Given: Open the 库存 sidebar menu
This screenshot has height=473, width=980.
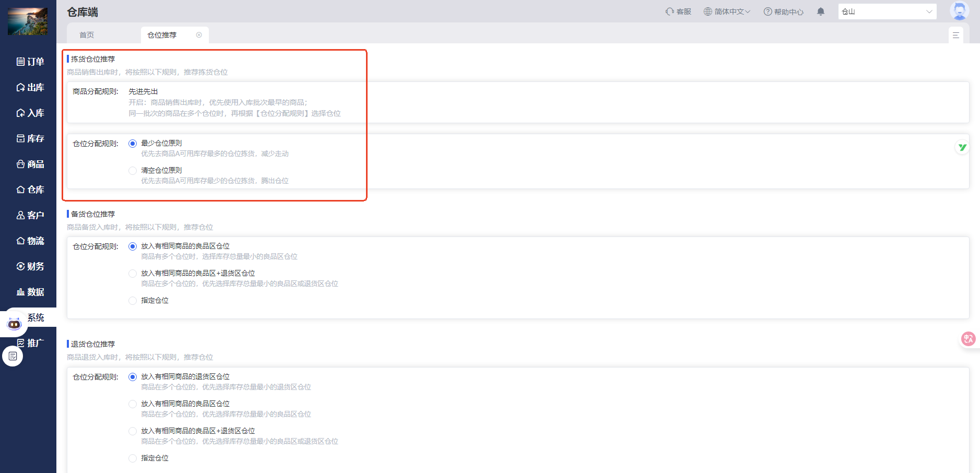Looking at the screenshot, I should click(30, 138).
